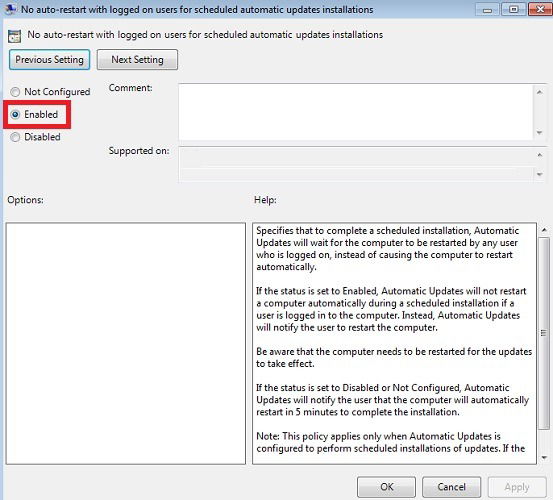Image resolution: width=553 pixels, height=500 pixels.
Task: Select the Not Configured radio button
Action: pos(15,92)
